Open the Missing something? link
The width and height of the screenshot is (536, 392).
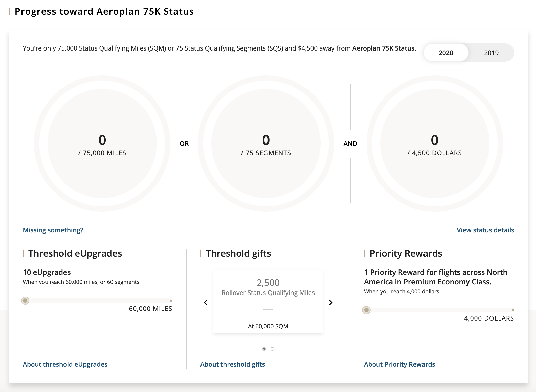pyautogui.click(x=53, y=230)
